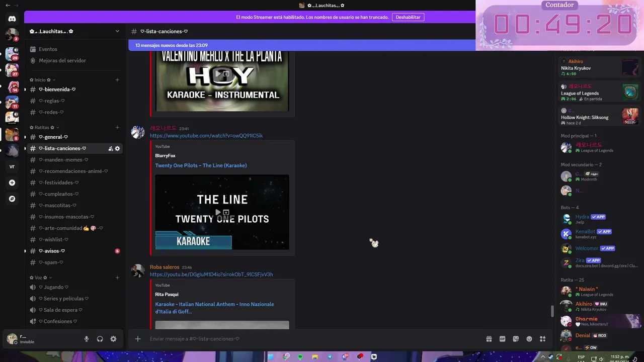Viewport: 644px width, 362px height.
Task: Disable streamer mode with Deshabilitar button
Action: [408, 17]
